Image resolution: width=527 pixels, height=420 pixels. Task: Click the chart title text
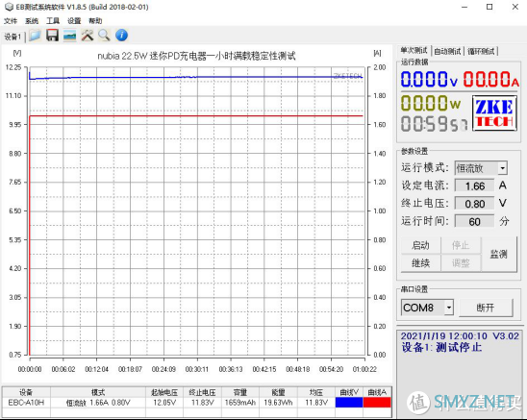(x=196, y=56)
